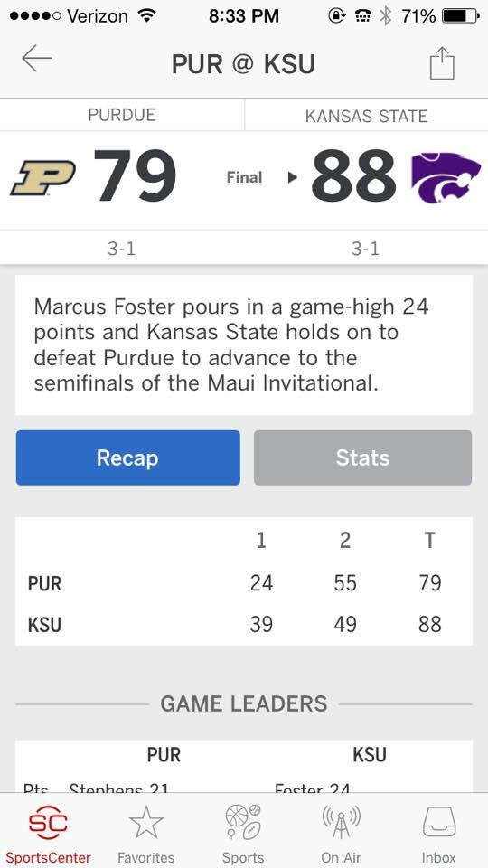Screen dimensions: 488x868
Task: Open the share icon in header
Action: [x=442, y=63]
